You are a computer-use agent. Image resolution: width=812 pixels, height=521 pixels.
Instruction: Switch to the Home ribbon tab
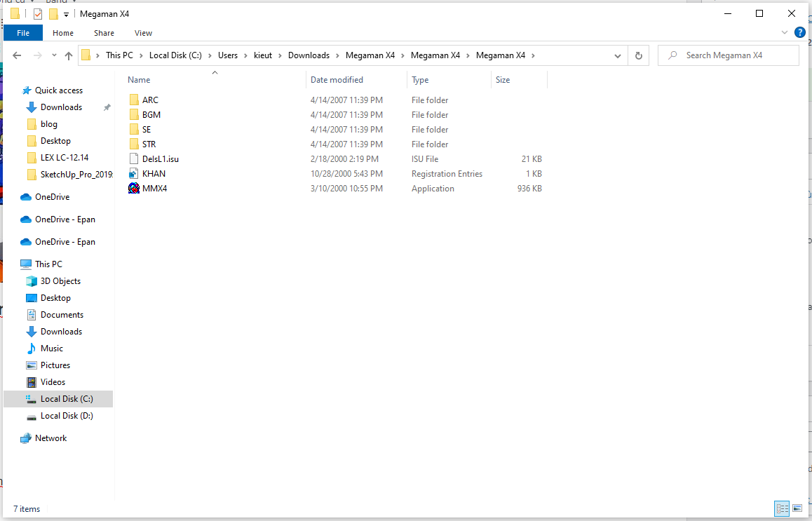point(63,33)
